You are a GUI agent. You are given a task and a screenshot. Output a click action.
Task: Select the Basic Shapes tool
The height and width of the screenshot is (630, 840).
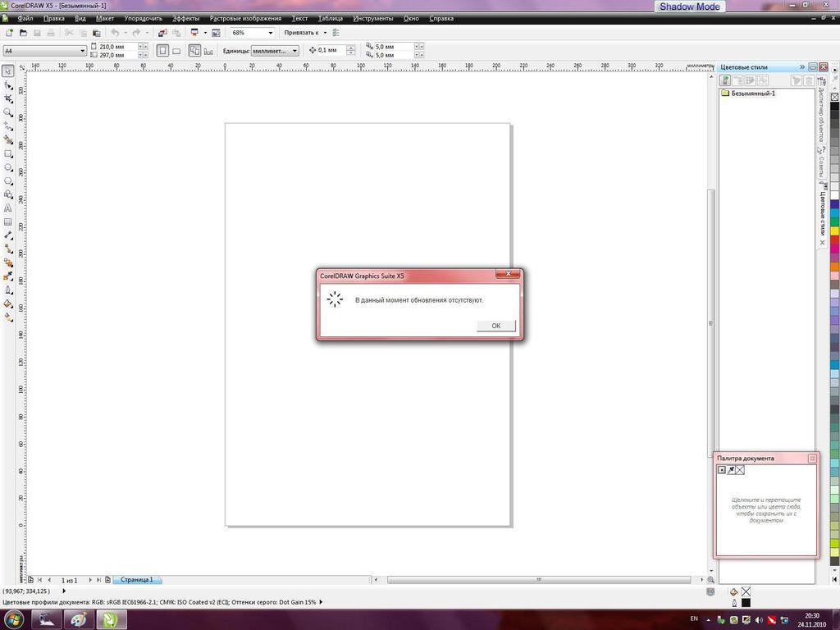click(x=8, y=194)
